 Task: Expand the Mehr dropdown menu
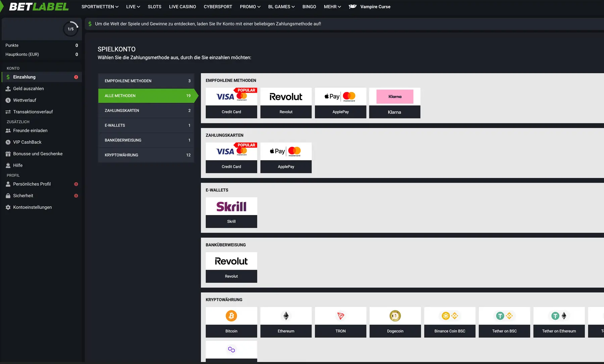click(332, 7)
